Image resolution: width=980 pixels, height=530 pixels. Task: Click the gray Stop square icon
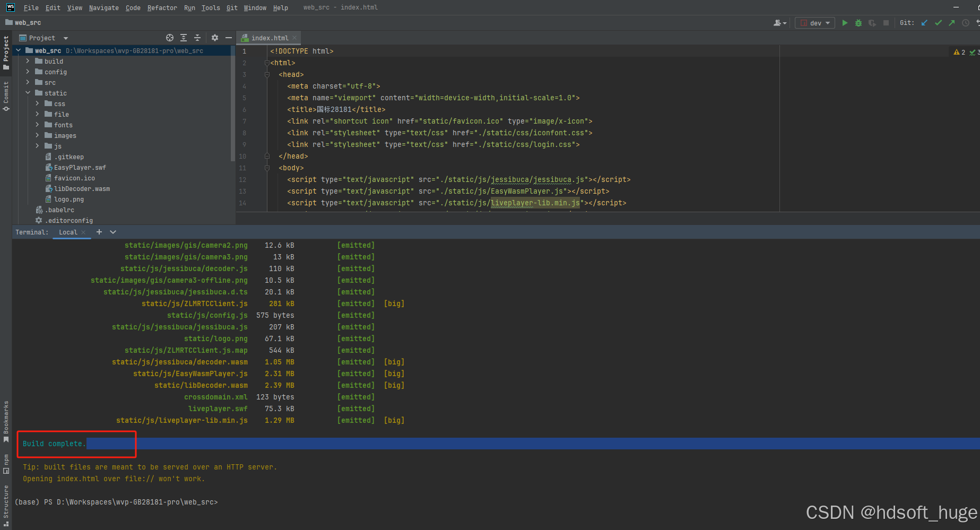(x=886, y=23)
